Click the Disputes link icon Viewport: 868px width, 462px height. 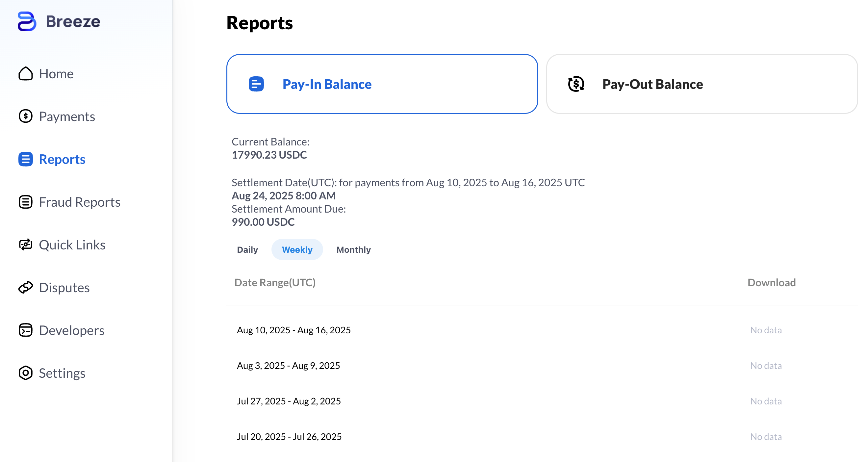(26, 288)
